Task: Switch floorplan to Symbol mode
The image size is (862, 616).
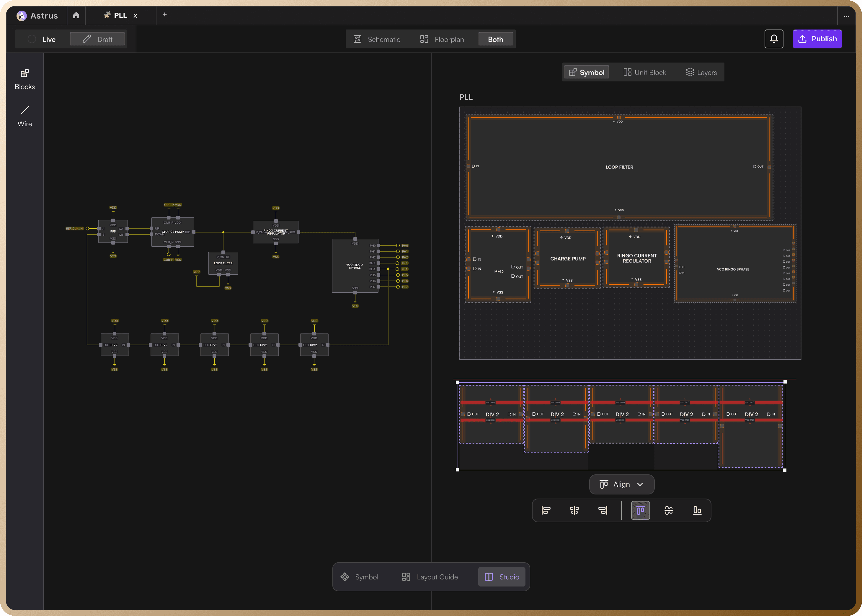Action: (x=587, y=72)
